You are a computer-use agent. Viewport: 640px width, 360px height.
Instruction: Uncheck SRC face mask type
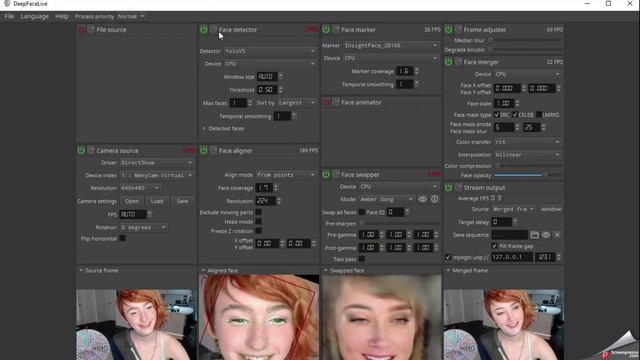point(497,115)
